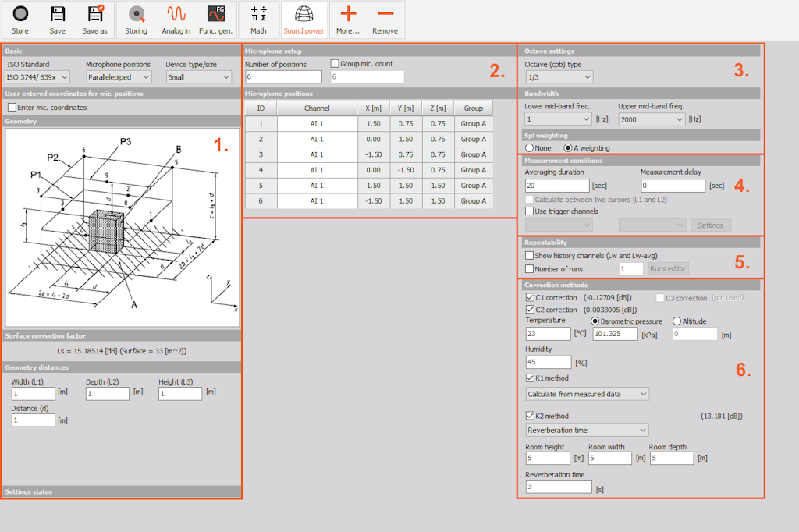
Task: Click the Group column header
Action: 474,108
